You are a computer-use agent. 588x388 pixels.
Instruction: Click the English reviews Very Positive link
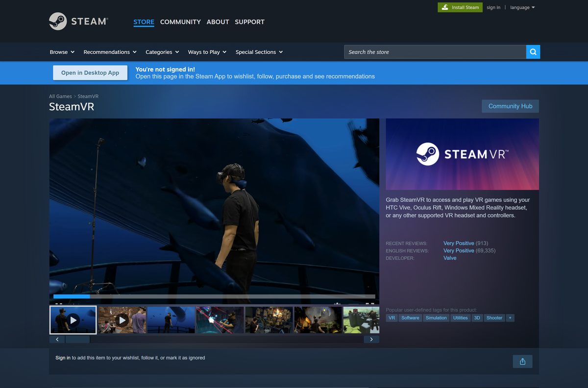(459, 250)
